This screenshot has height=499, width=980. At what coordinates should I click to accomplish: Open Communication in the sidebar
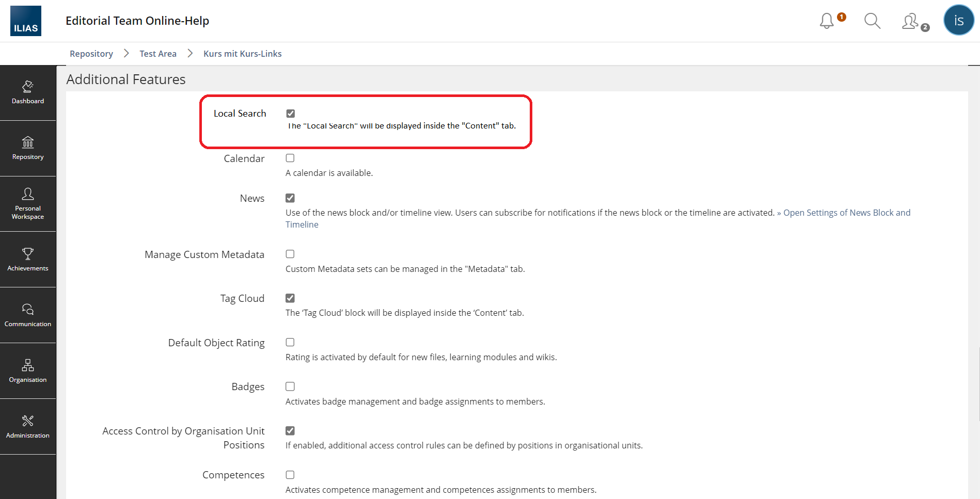(28, 315)
